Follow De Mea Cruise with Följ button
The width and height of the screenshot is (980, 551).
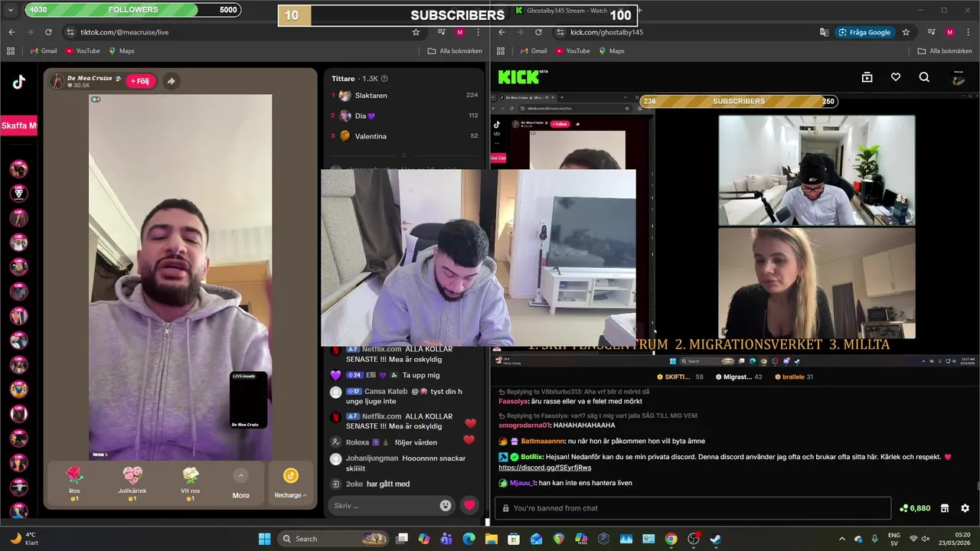141,81
